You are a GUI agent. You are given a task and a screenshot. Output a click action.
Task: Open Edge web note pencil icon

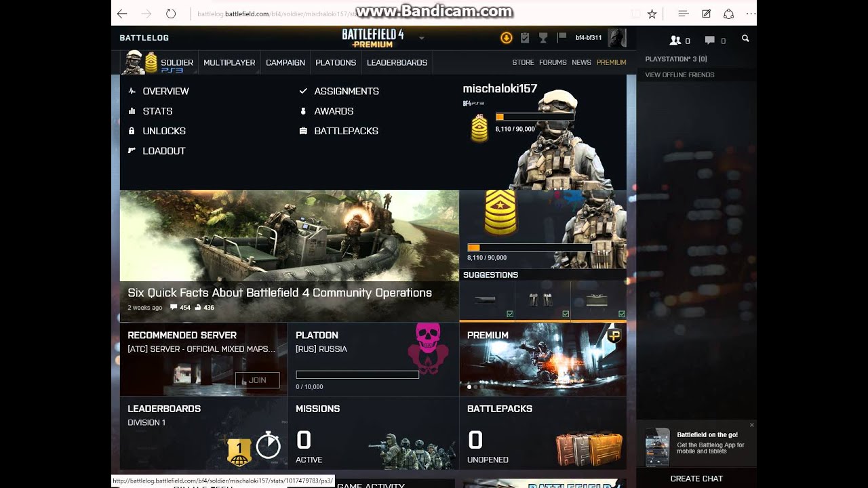(x=706, y=14)
